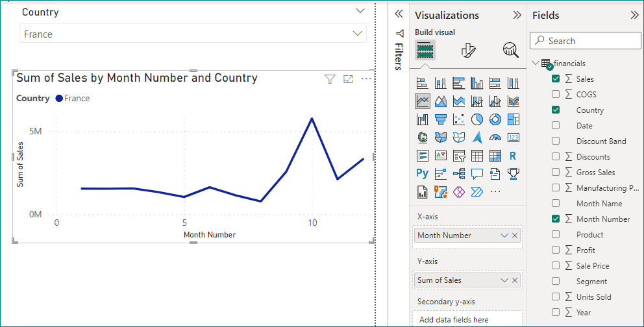This screenshot has width=644, height=327.
Task: Click the Month Name field name
Action: (x=599, y=204)
